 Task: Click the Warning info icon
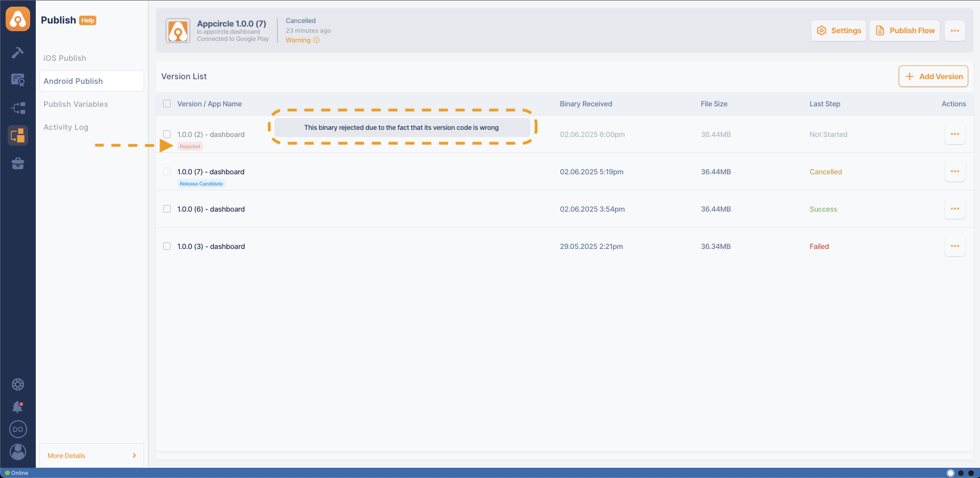pyautogui.click(x=316, y=40)
